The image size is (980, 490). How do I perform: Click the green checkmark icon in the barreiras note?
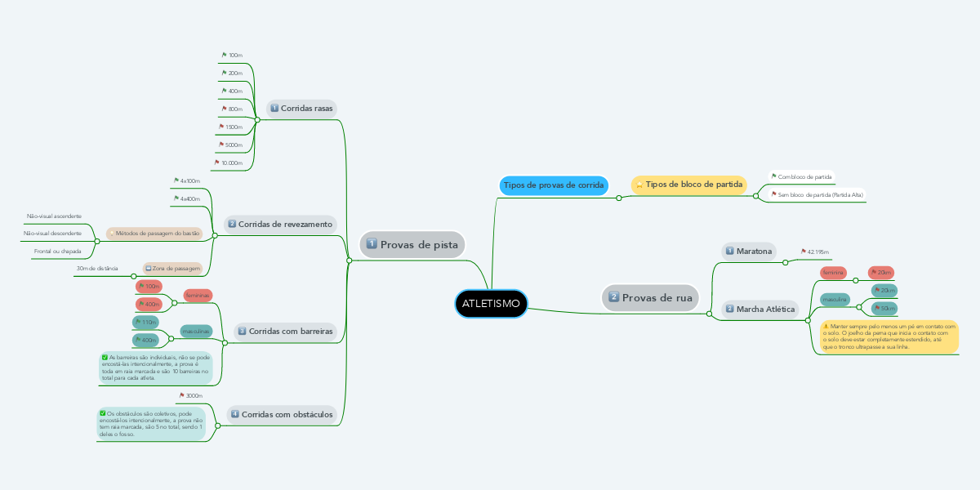point(104,357)
